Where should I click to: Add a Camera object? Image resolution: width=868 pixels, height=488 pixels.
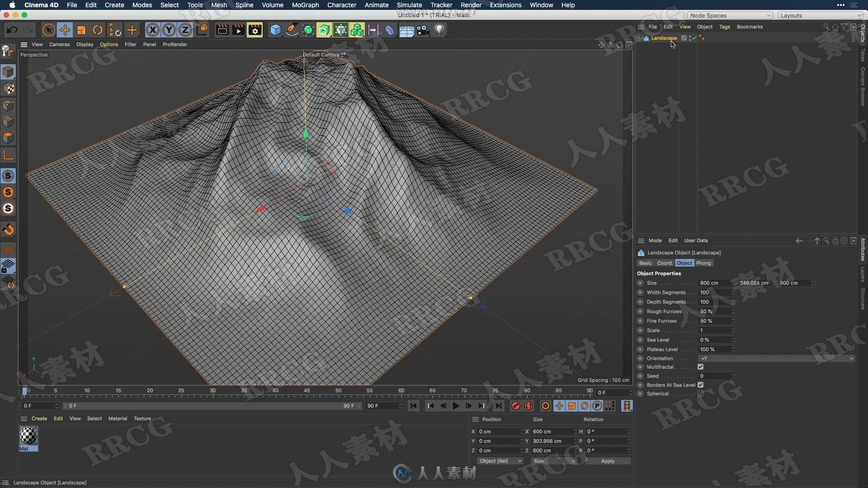point(423,30)
